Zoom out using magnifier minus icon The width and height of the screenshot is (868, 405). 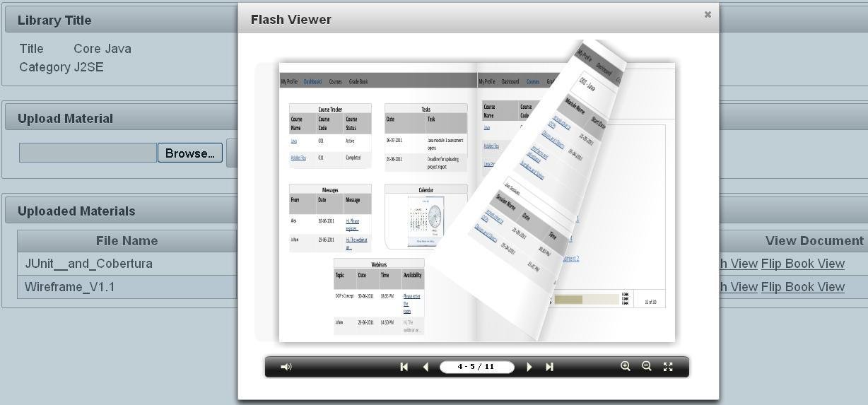click(647, 366)
